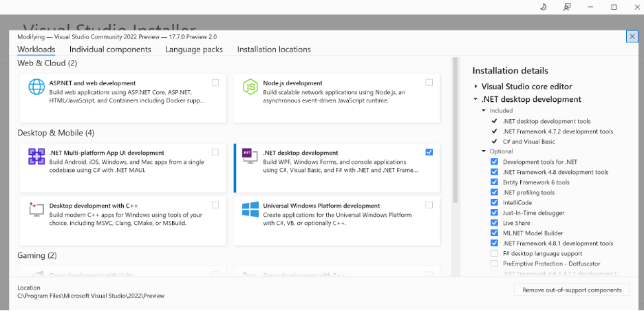Click the .NET MAUI purple icon

click(x=36, y=156)
